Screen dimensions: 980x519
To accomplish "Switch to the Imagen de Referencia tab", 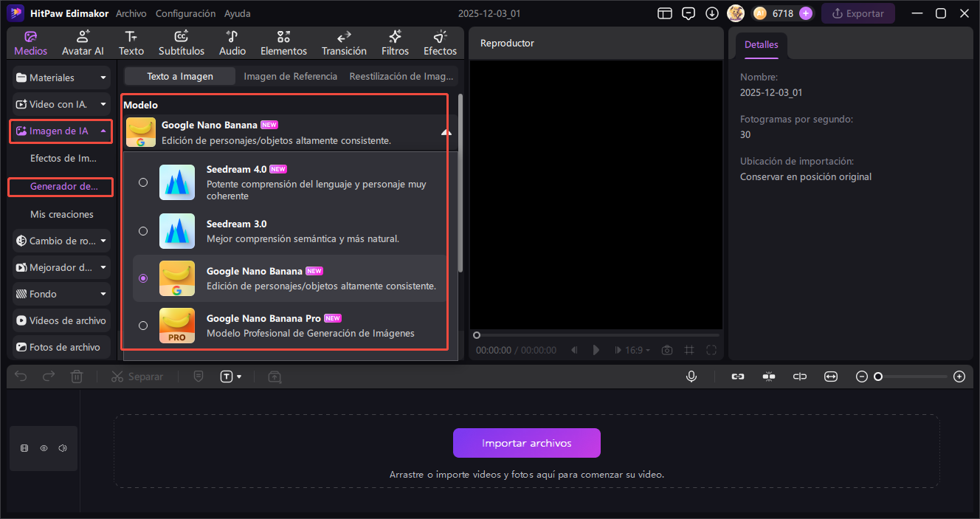I will [290, 76].
